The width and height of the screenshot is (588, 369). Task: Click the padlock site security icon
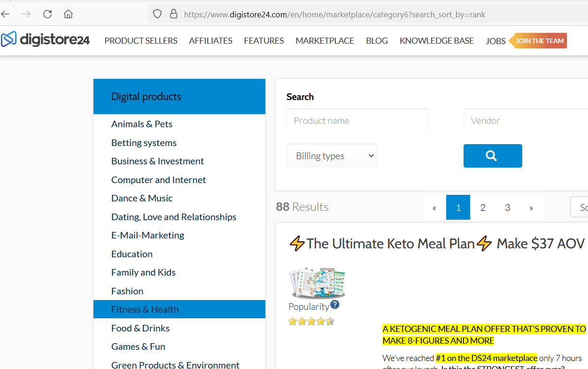174,14
